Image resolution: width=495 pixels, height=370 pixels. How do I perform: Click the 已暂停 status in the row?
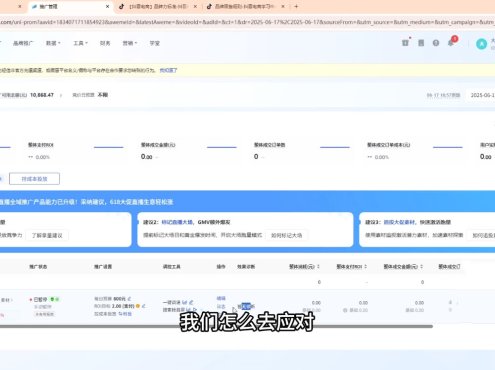pyautogui.click(x=41, y=299)
